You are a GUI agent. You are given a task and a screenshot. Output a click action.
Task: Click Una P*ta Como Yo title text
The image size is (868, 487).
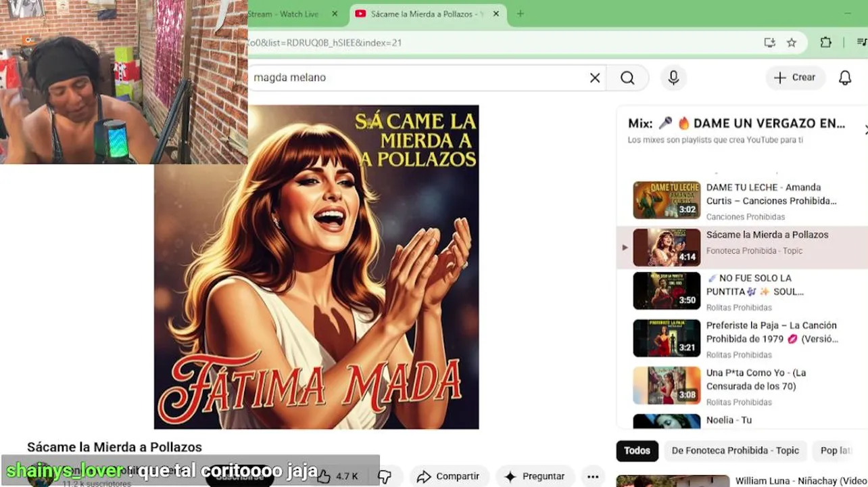tap(756, 379)
